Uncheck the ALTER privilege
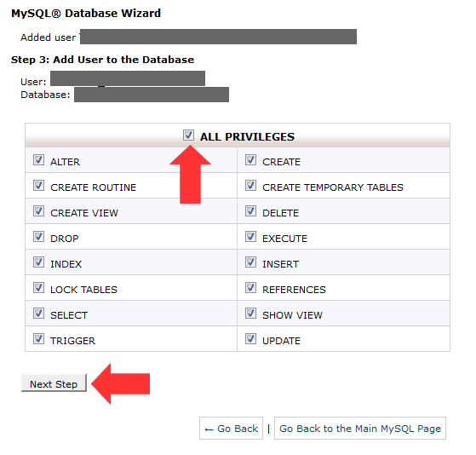Image resolution: width=476 pixels, height=455 pixels. pyautogui.click(x=38, y=160)
